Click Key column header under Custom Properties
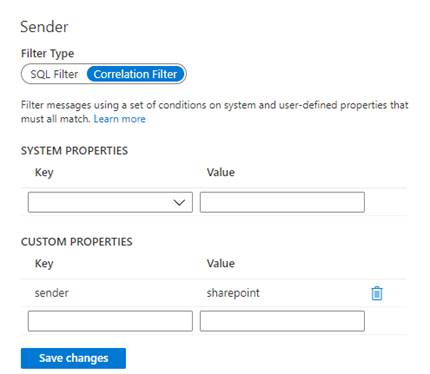This screenshot has height=374, width=430. coord(44,264)
